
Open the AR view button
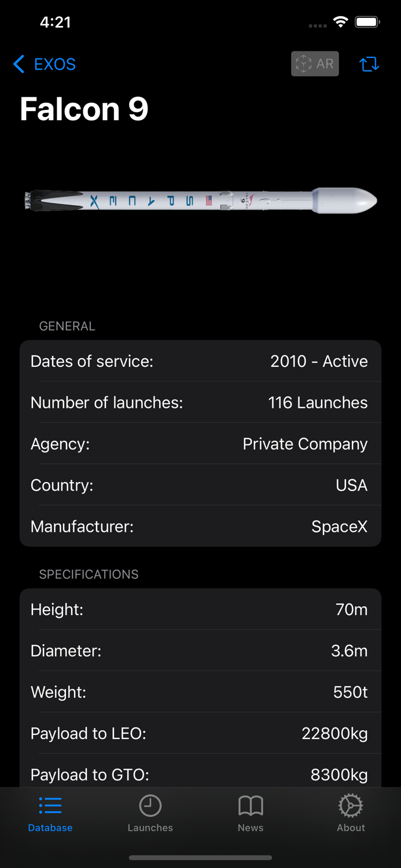[315, 64]
